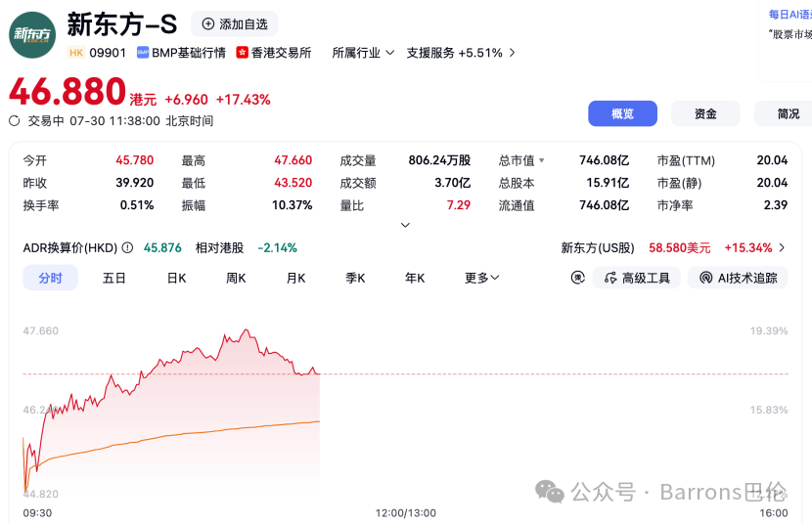Click current price 46.880
812x524 pixels.
point(68,92)
